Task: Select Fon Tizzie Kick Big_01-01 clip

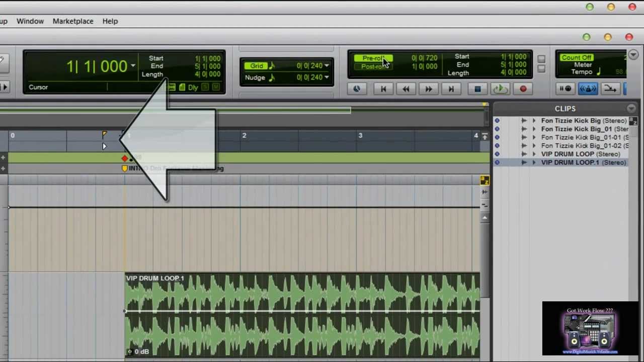Action: click(585, 137)
